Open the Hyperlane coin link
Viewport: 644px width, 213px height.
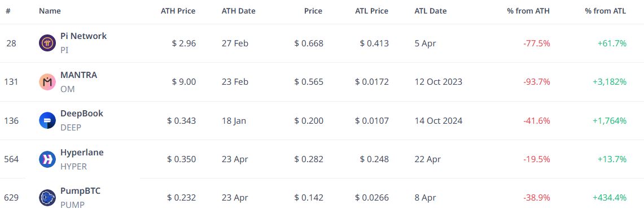tap(82, 152)
